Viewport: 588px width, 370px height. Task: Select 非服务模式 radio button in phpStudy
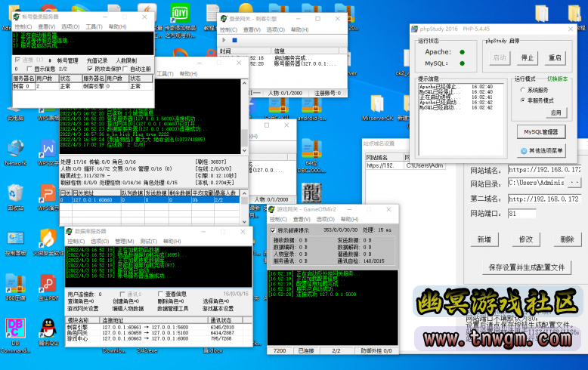tap(523, 100)
